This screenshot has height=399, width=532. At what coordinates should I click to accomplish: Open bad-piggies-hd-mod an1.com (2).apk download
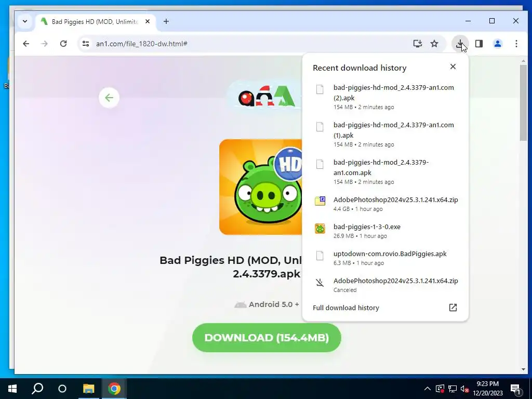tap(385, 97)
